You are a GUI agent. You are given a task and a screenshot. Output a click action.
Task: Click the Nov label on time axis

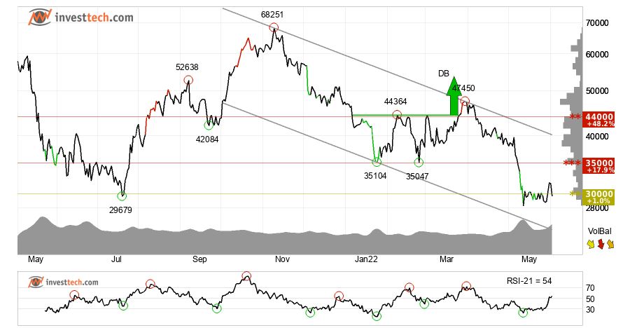(x=282, y=259)
